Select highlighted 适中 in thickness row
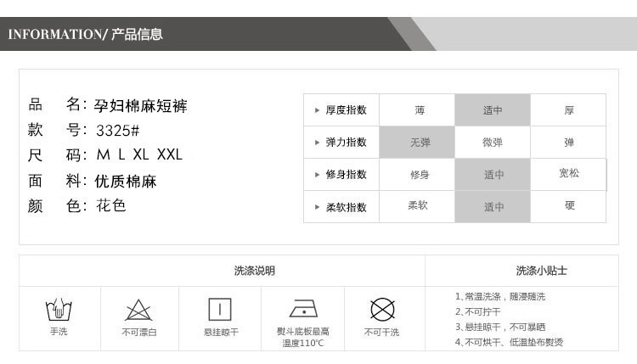 click(493, 110)
